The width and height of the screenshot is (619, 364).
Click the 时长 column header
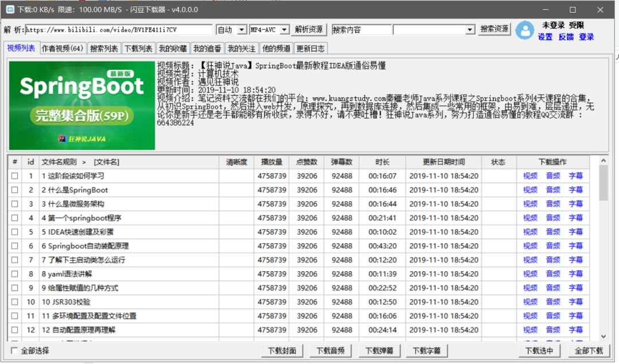(x=382, y=162)
